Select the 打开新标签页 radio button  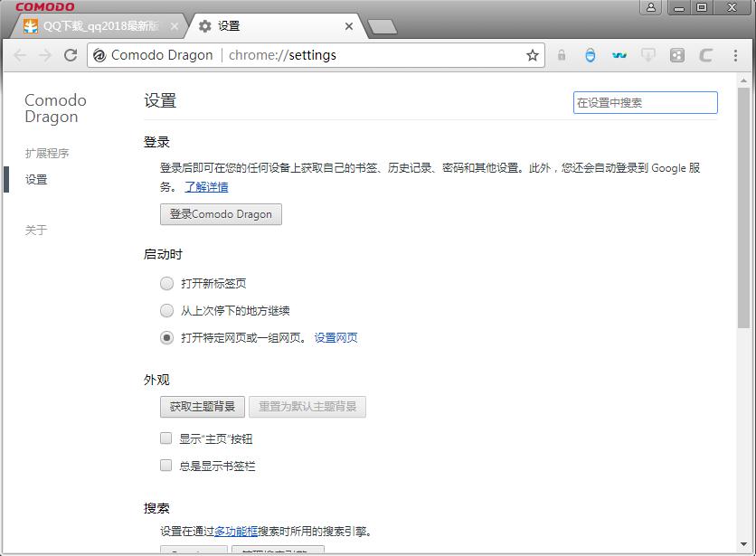pos(166,284)
